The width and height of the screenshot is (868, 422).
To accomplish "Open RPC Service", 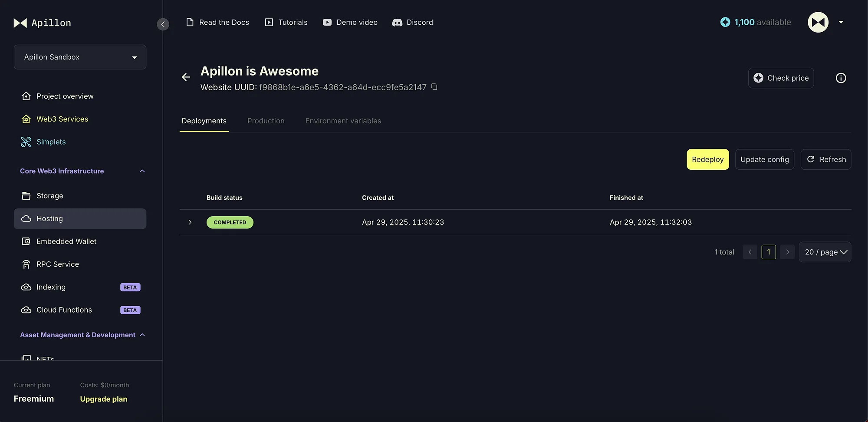I will click(x=80, y=264).
